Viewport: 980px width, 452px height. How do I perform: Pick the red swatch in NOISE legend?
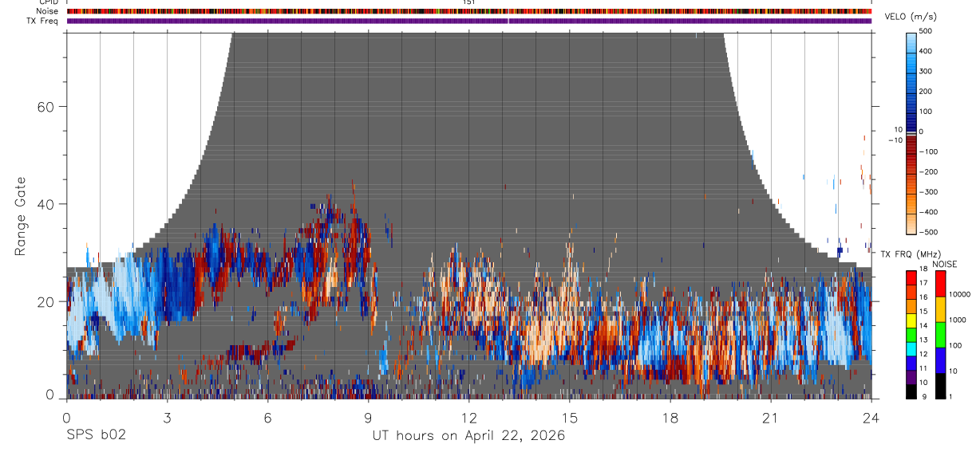[x=939, y=284]
